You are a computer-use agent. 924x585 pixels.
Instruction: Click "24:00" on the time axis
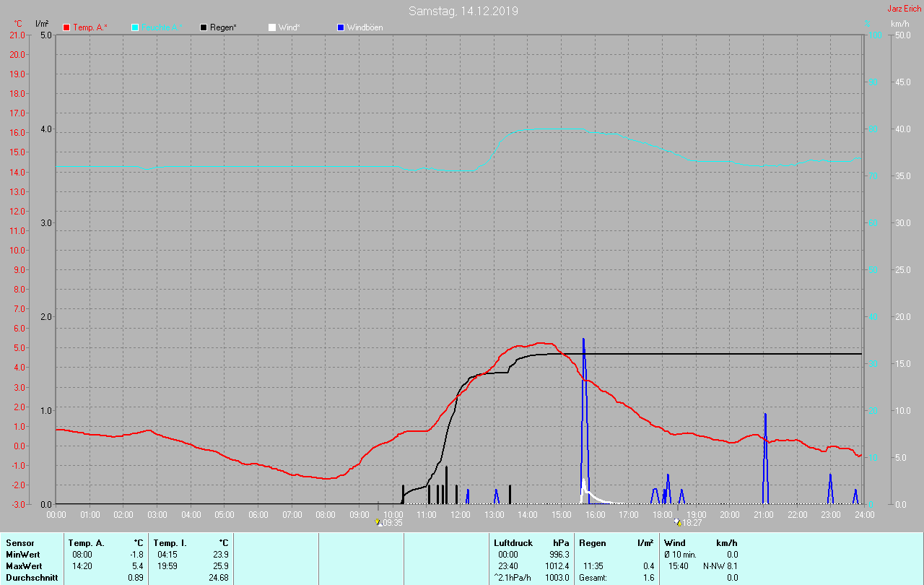point(864,515)
